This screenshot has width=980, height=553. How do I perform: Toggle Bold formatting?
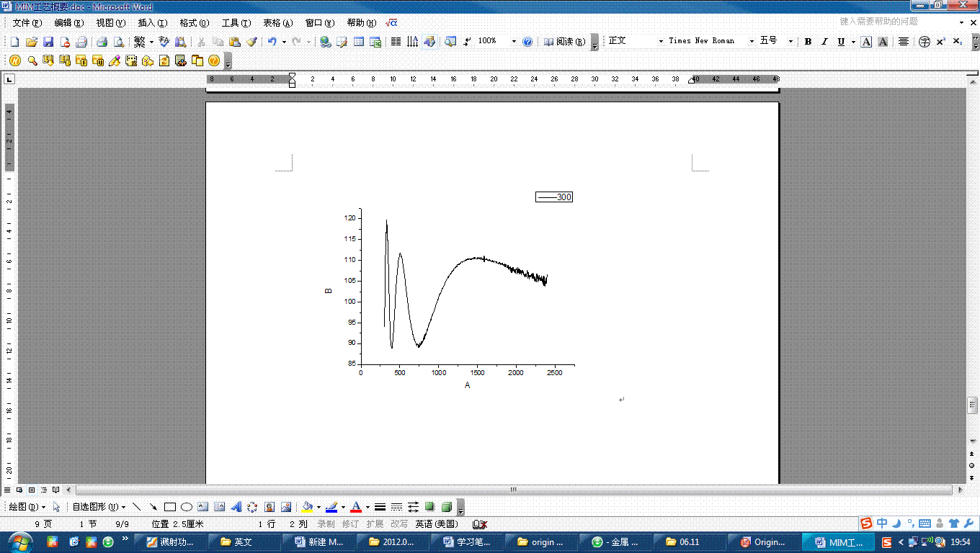pyautogui.click(x=808, y=42)
